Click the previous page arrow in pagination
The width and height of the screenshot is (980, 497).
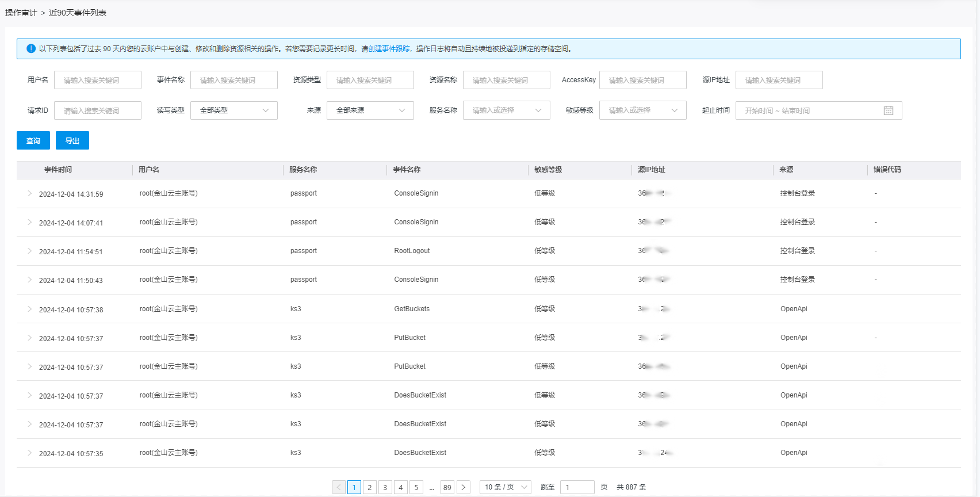point(339,487)
